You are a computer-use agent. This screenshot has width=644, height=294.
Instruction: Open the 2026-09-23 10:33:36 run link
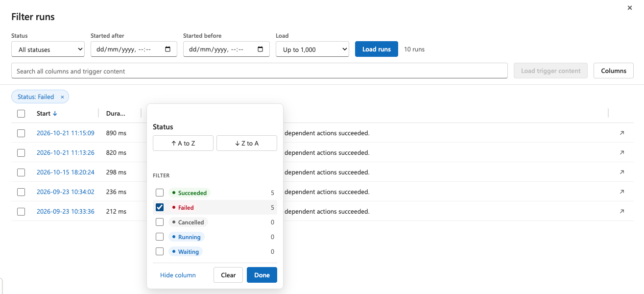click(66, 211)
